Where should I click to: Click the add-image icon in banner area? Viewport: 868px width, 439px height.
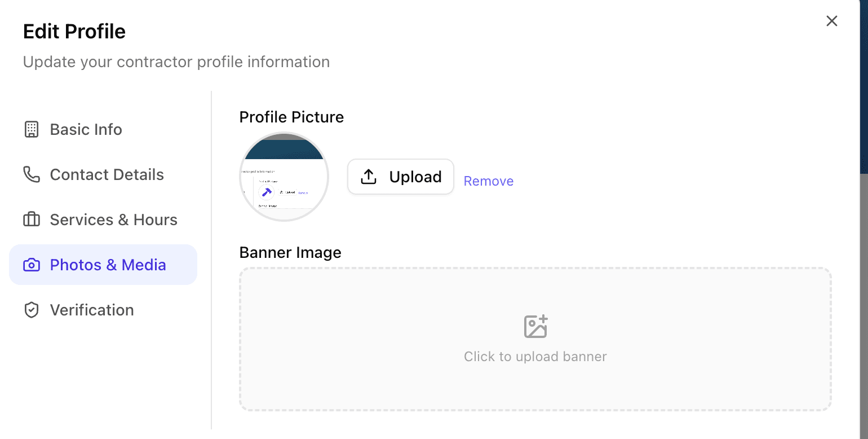(535, 326)
